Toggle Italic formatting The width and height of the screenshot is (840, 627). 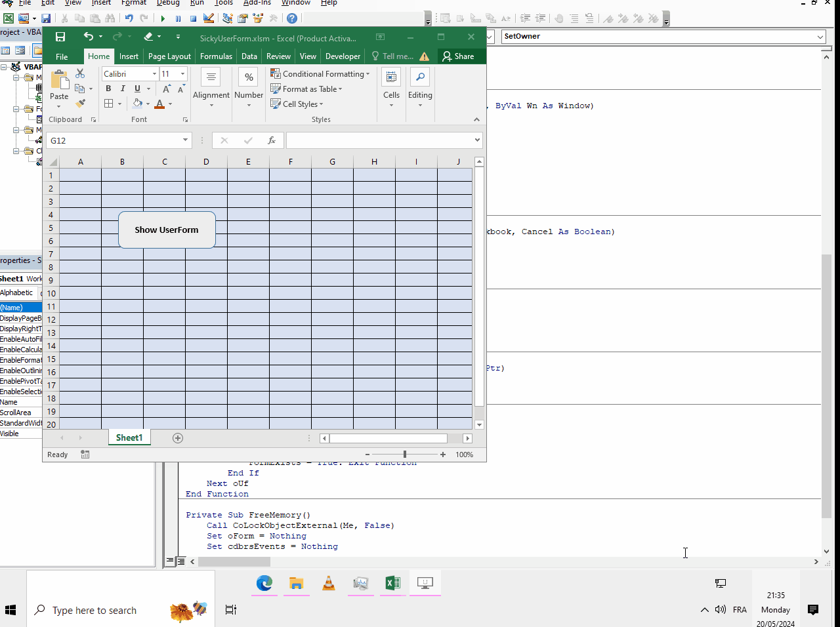(x=123, y=89)
